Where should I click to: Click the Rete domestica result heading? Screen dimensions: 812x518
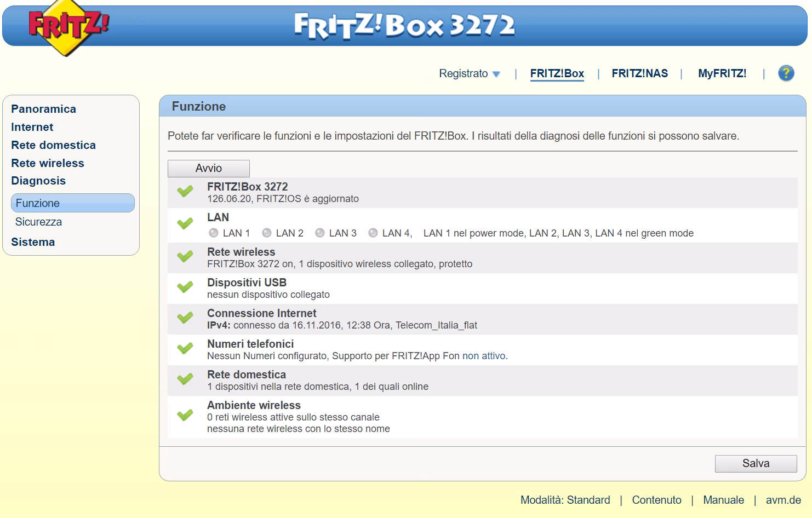click(x=247, y=375)
